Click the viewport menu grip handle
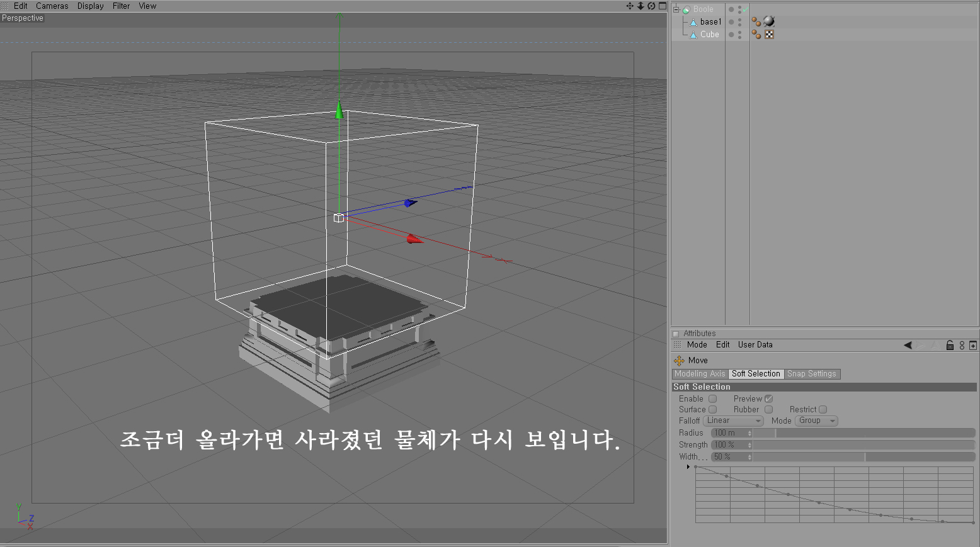This screenshot has height=547, width=980. point(4,6)
